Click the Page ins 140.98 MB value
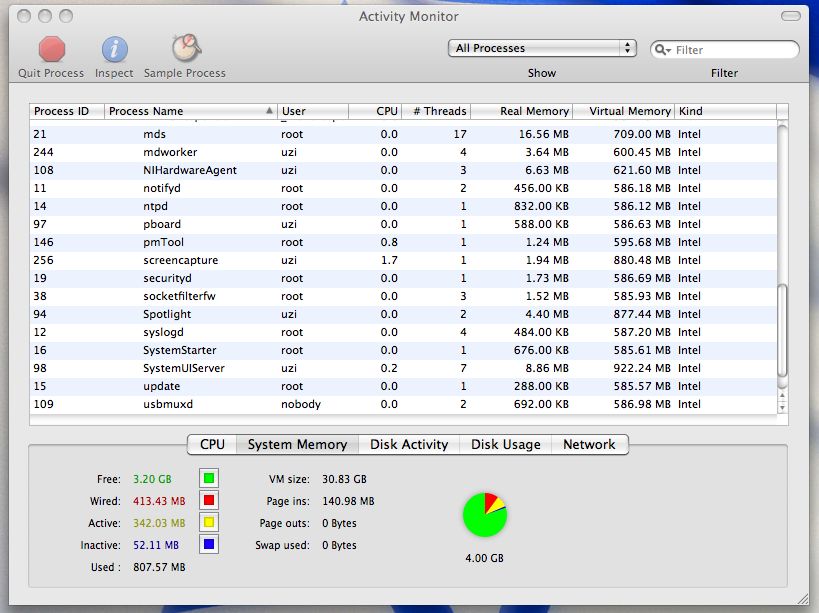Image resolution: width=819 pixels, height=613 pixels. (x=348, y=501)
